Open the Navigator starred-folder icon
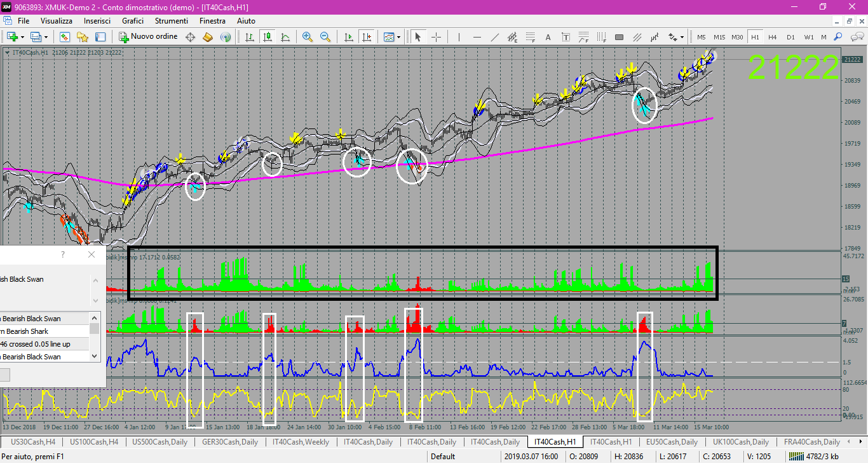This screenshot has height=463, width=868. (x=83, y=37)
